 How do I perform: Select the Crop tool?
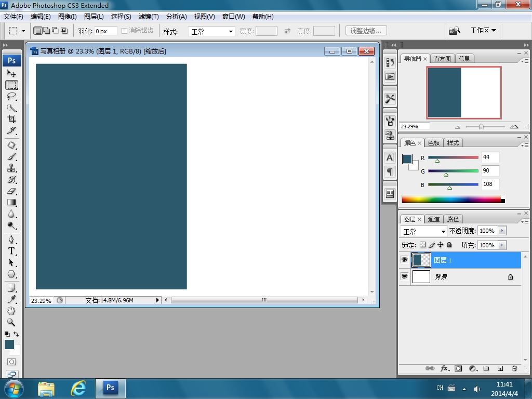11,119
